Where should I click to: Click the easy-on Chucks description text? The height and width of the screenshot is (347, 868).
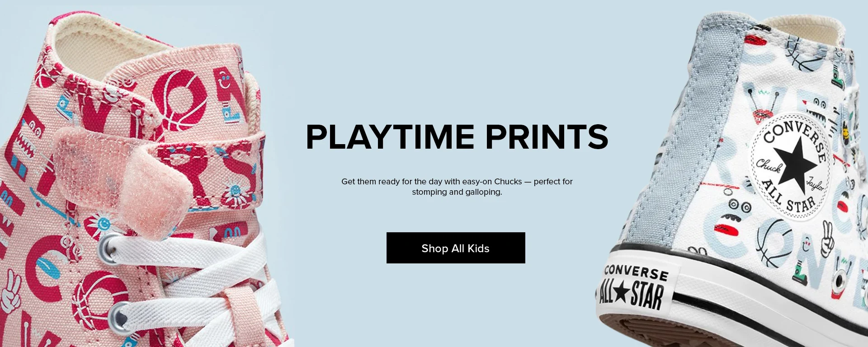coord(457,187)
